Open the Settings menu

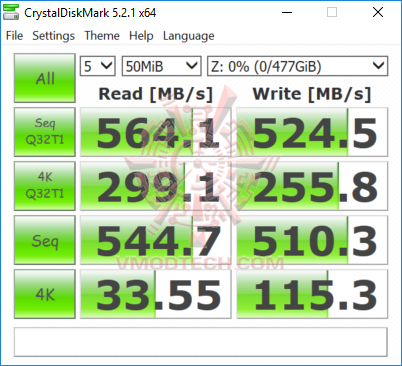54,35
